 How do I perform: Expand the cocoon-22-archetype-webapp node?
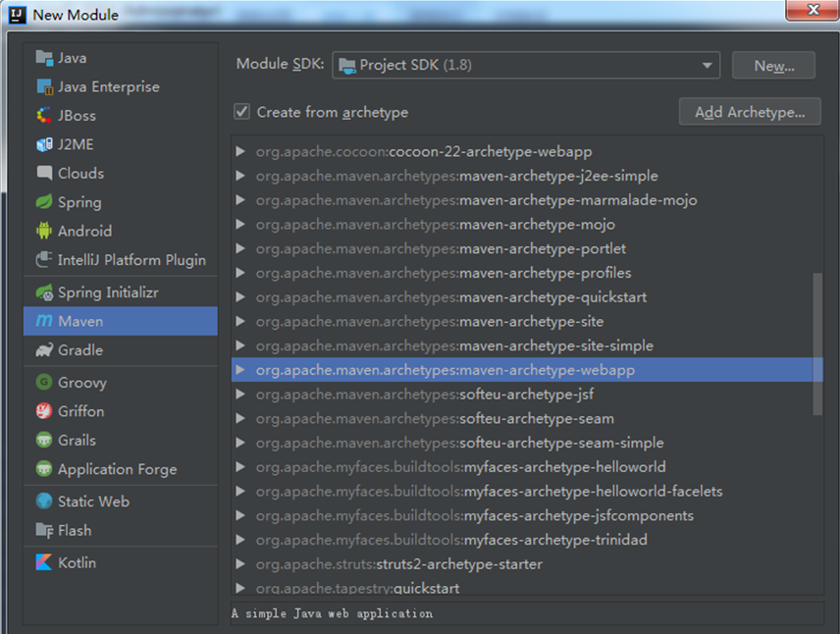[x=240, y=152]
